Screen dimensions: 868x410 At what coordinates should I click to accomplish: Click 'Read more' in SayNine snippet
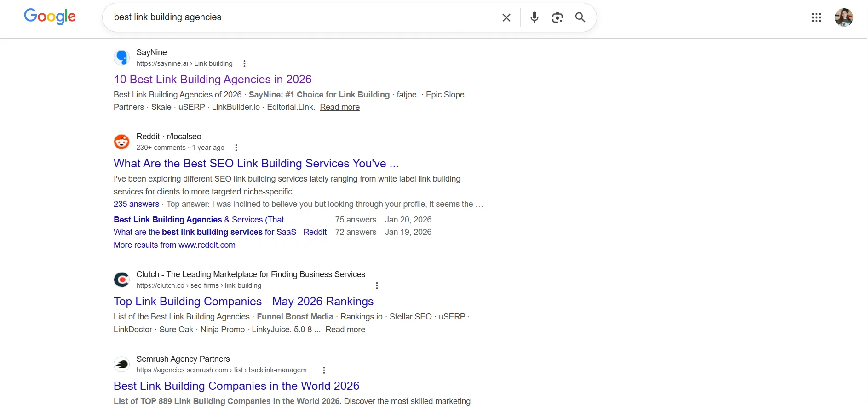340,107
